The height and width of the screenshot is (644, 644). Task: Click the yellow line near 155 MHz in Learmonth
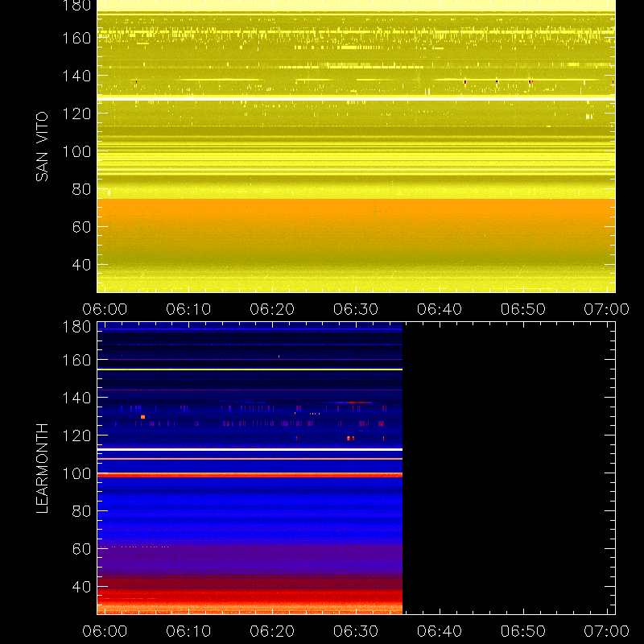point(250,369)
